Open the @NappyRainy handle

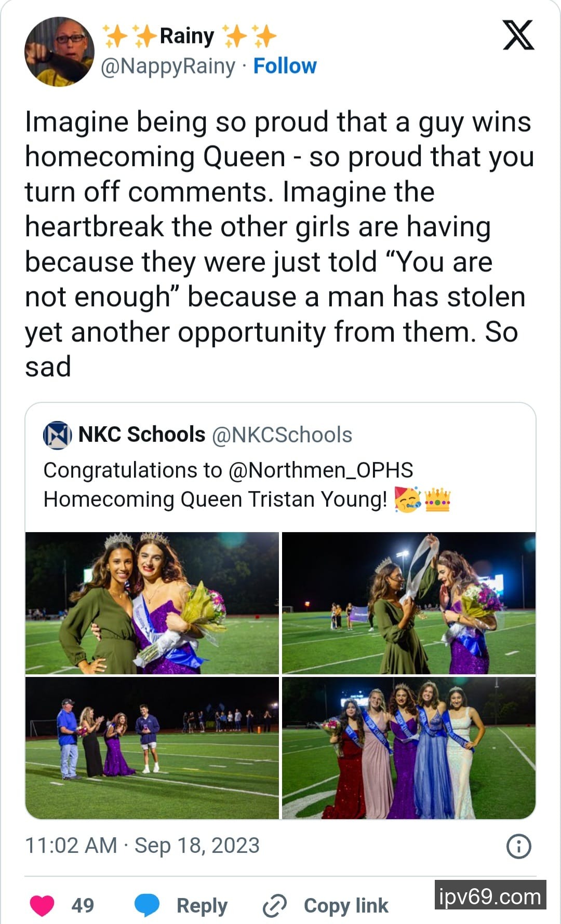[x=168, y=66]
